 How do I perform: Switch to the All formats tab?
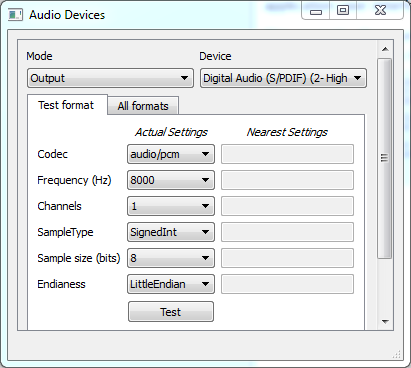point(143,106)
